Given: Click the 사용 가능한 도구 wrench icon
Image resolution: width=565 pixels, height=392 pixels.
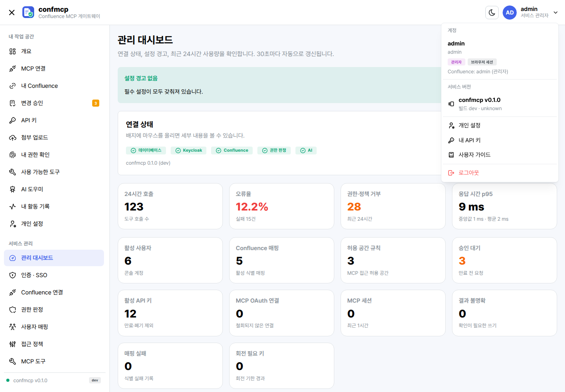Looking at the screenshot, I should click(x=13, y=172).
